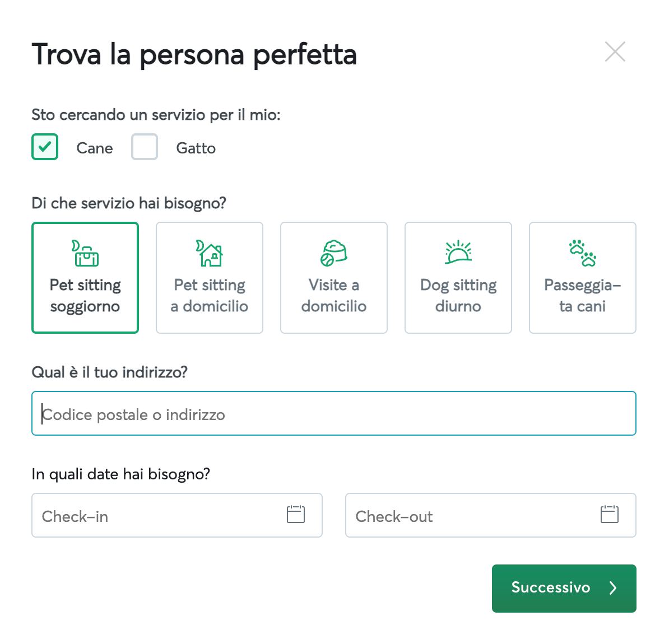Image resolution: width=669 pixels, height=644 pixels.
Task: Open the Check-in calendar icon
Action: (296, 514)
